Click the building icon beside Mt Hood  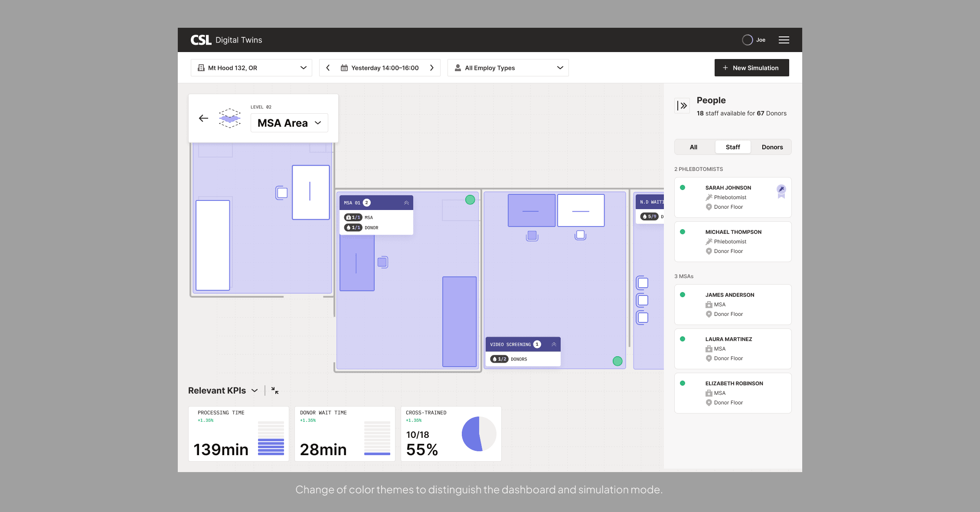click(201, 68)
